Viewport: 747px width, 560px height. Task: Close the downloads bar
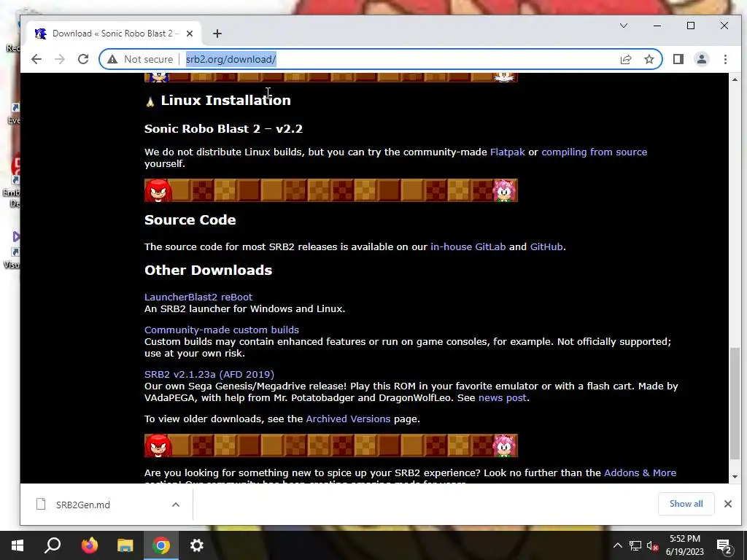(727, 504)
